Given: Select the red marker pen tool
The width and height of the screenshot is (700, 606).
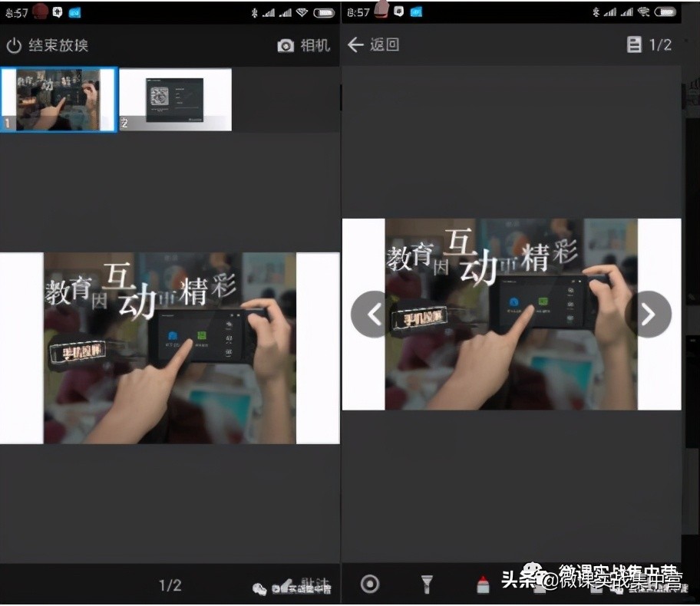Looking at the screenshot, I should coord(483,584).
